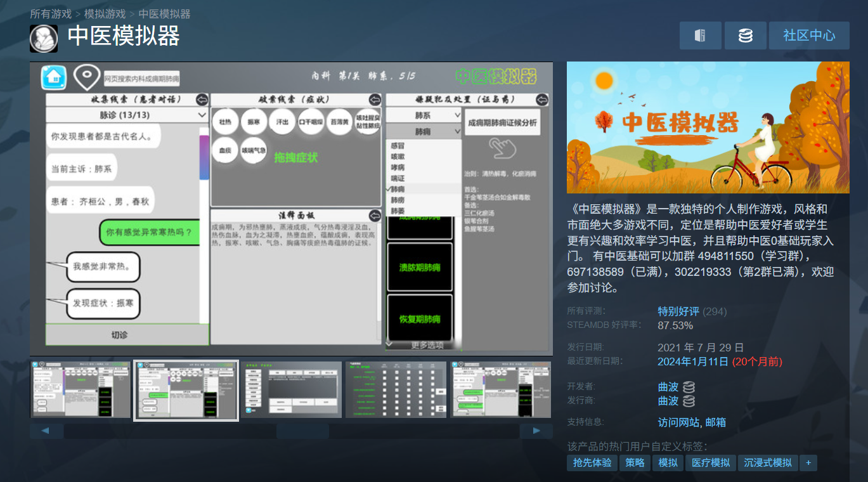Open the 所有游戏 breadcrumb link
This screenshot has width=868, height=482.
click(49, 13)
